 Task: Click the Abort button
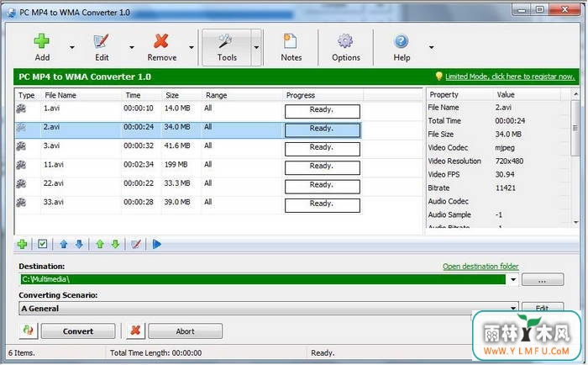tap(186, 331)
